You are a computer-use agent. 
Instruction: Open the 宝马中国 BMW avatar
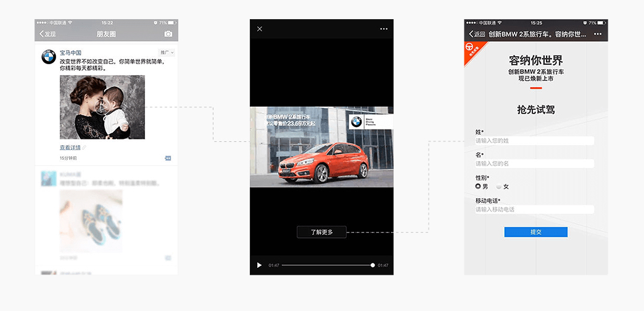pyautogui.click(x=49, y=57)
